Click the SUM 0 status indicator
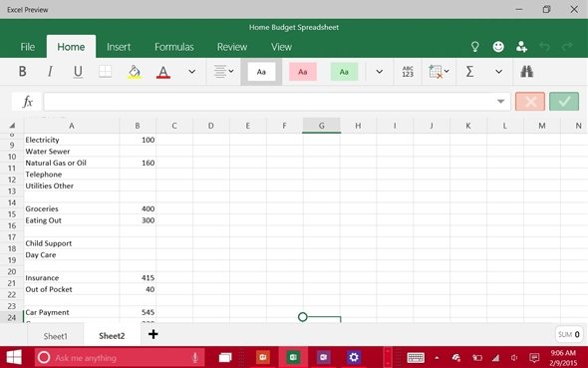Screen dimensions: 588x368 coord(568,334)
